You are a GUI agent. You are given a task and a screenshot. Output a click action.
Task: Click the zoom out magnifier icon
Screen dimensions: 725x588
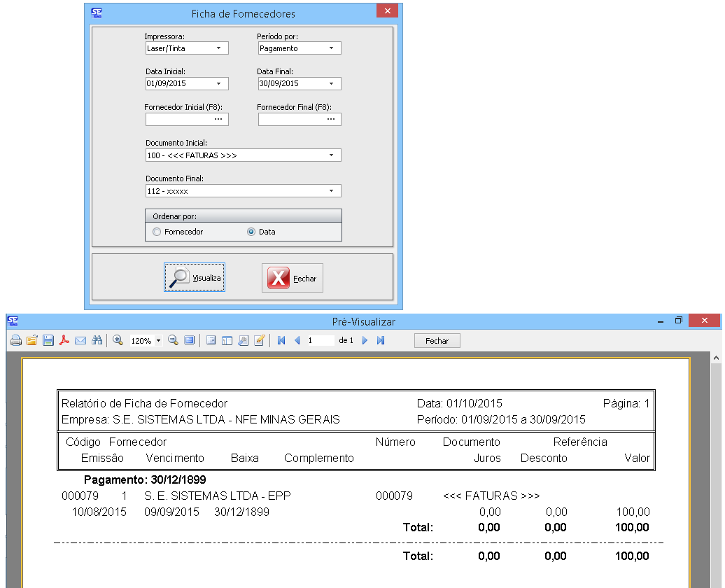pyautogui.click(x=173, y=340)
